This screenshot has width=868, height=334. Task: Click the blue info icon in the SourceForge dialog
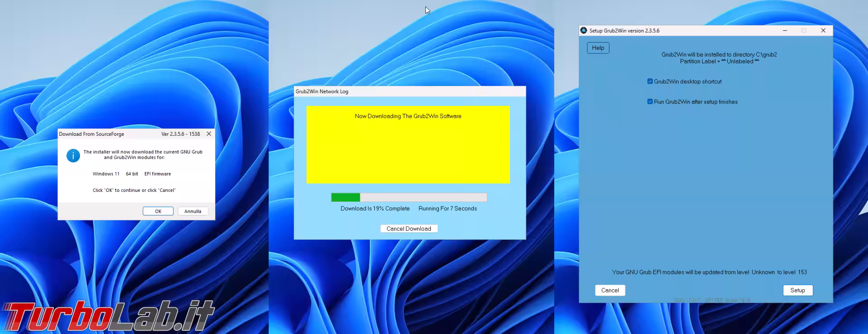pyautogui.click(x=73, y=156)
